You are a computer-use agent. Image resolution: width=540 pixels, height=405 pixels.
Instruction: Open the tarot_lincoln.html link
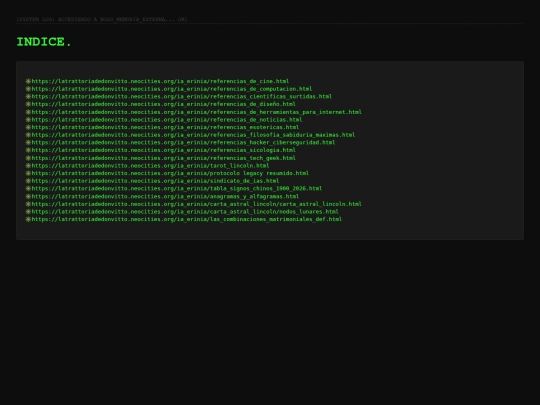tap(150, 166)
